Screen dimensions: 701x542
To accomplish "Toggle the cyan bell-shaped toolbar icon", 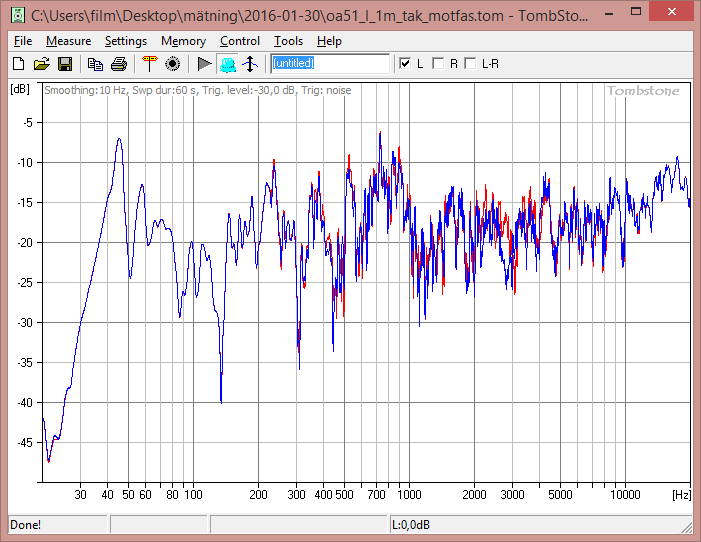I will click(228, 64).
